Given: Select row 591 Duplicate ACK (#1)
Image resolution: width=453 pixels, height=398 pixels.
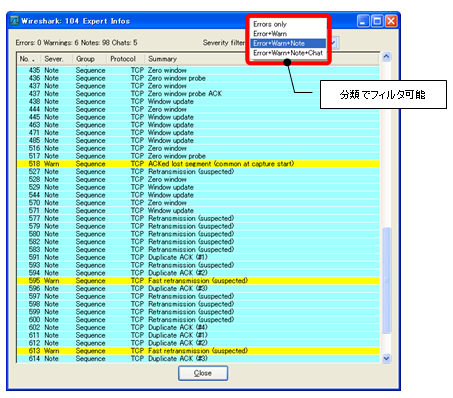Looking at the screenshot, I should (198, 257).
